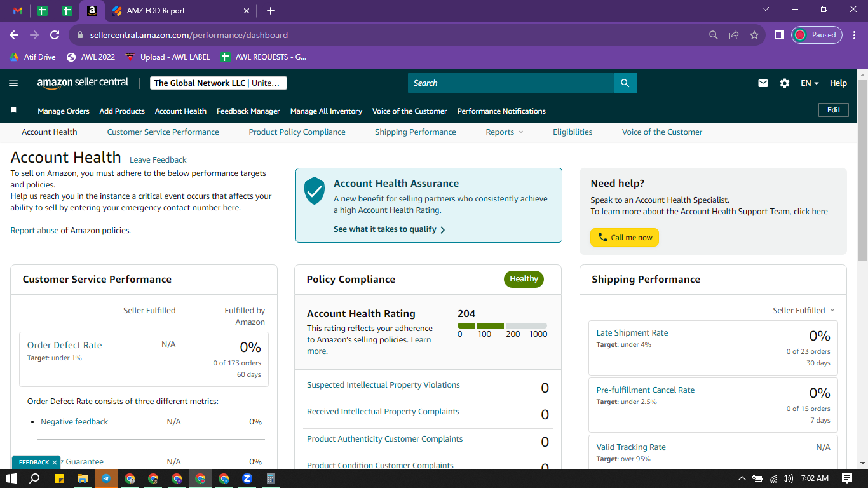View site information via the padlock icon
The height and width of the screenshot is (488, 868).
[80, 36]
